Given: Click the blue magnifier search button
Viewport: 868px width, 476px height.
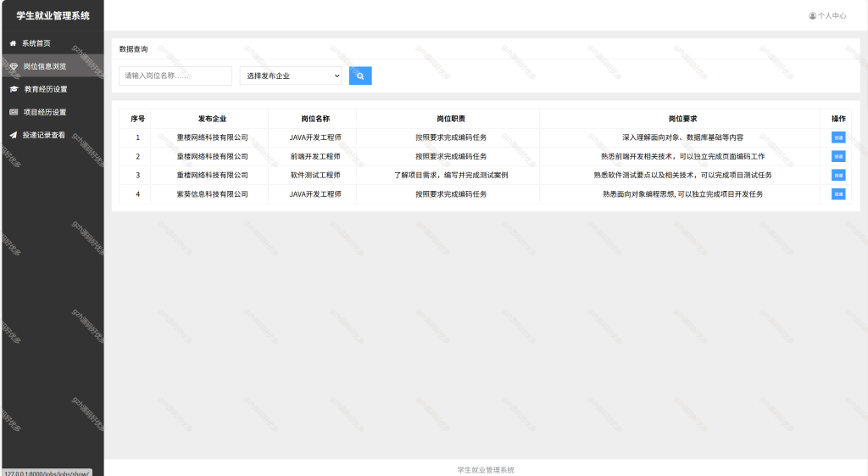Looking at the screenshot, I should tap(360, 76).
